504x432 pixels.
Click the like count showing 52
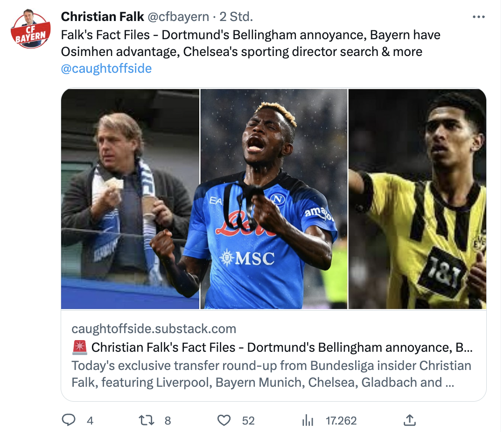tap(248, 421)
